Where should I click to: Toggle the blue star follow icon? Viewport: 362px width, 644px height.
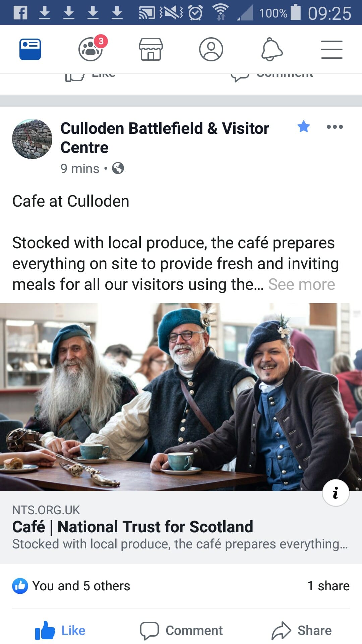tap(304, 126)
